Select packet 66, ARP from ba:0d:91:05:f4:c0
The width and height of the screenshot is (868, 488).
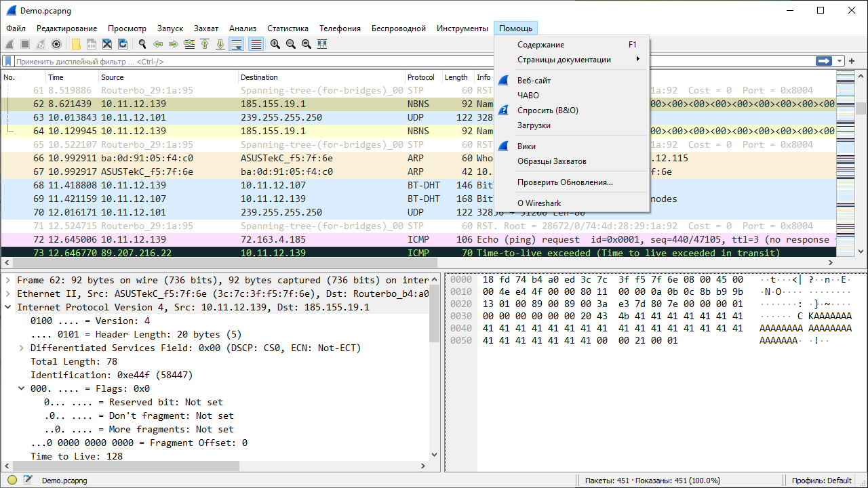coord(418,158)
